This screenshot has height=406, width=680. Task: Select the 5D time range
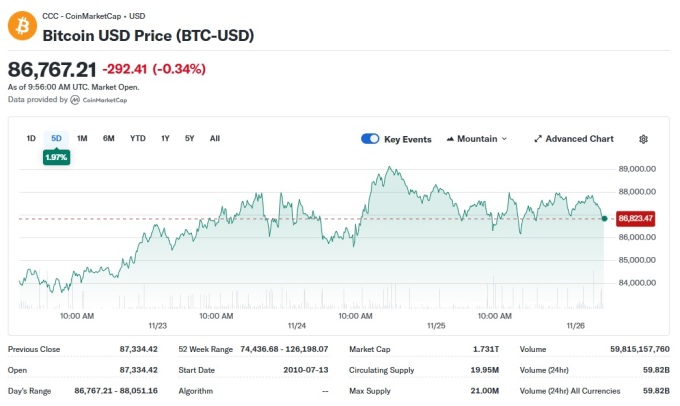(56, 138)
